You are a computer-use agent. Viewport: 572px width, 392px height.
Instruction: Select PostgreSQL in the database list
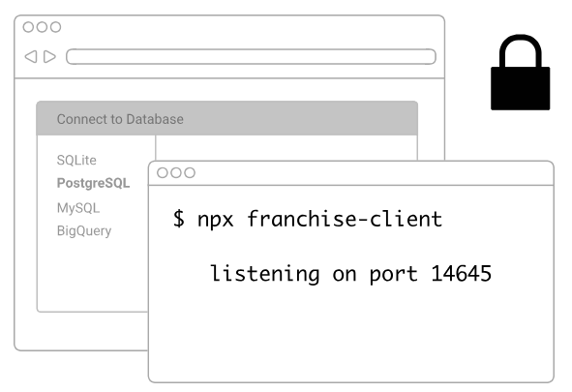[93, 183]
